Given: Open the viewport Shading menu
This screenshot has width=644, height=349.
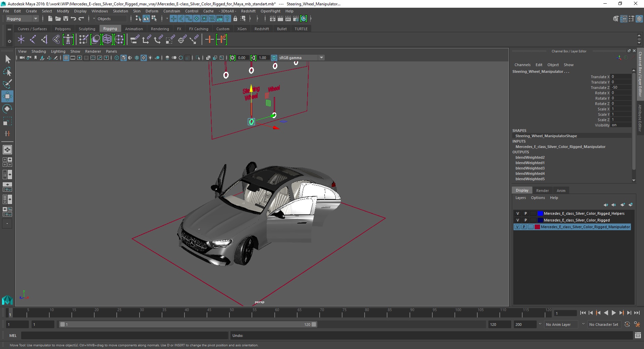Looking at the screenshot, I should [39, 51].
